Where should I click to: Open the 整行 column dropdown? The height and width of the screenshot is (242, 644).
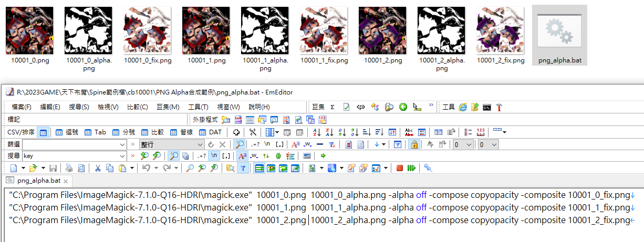pyautogui.click(x=200, y=144)
